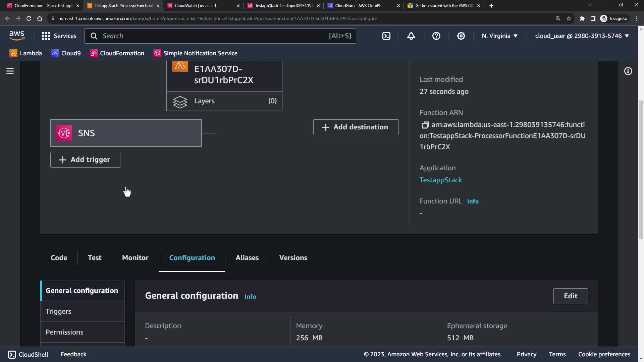Expand the cloud_user account dropdown
644x362 pixels.
click(582, 36)
